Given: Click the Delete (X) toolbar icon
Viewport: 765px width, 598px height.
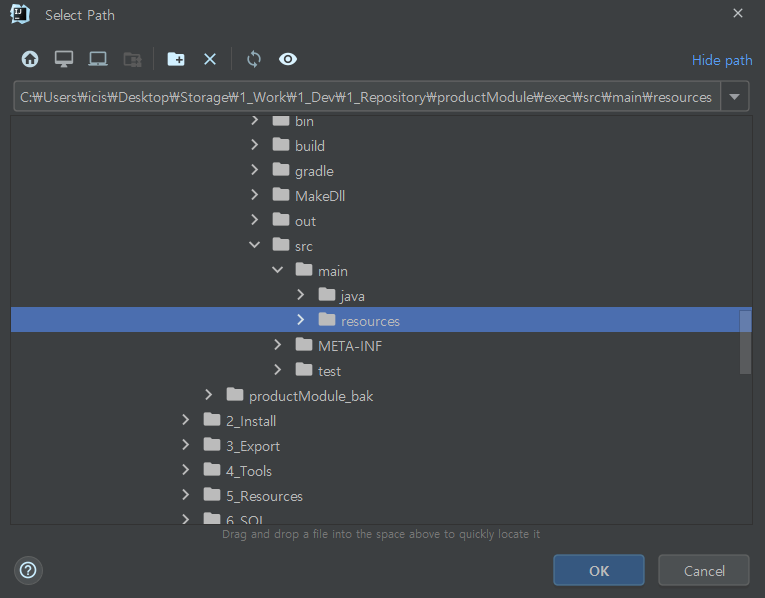Looking at the screenshot, I should (x=210, y=60).
